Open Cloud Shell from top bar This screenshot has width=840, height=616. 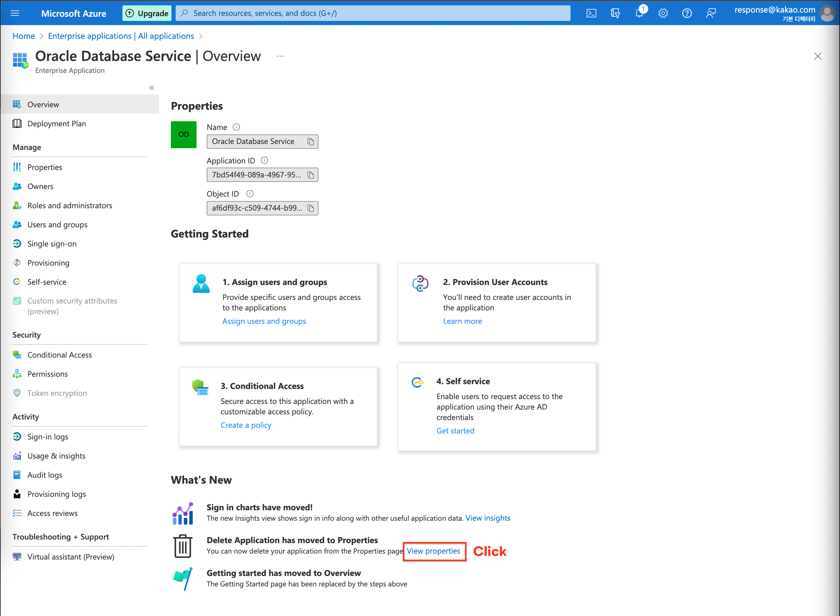pos(591,13)
